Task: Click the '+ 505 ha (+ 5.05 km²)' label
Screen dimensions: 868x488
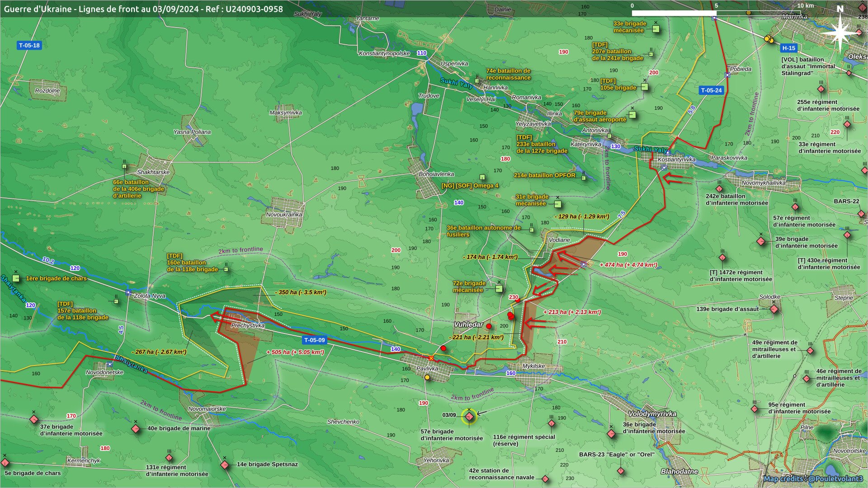Action: 295,352
